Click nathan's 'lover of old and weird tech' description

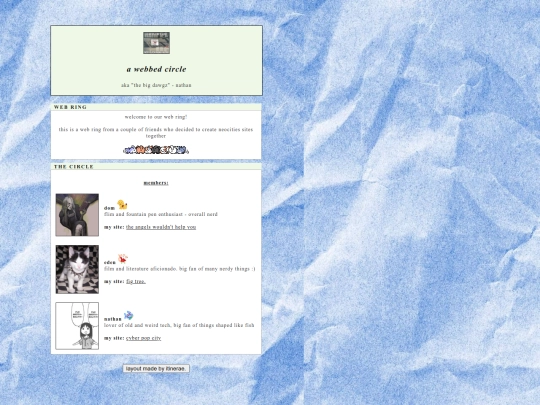(179, 325)
